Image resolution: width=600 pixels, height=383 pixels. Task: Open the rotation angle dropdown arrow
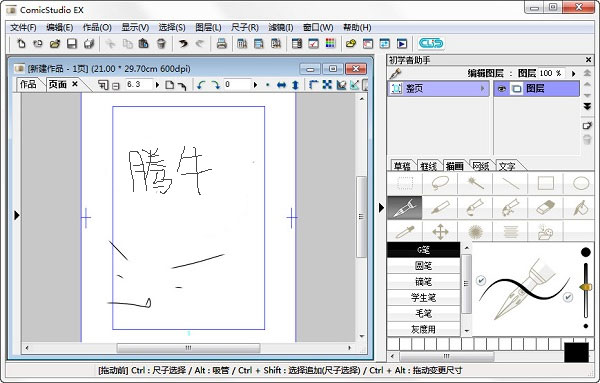coord(255,85)
